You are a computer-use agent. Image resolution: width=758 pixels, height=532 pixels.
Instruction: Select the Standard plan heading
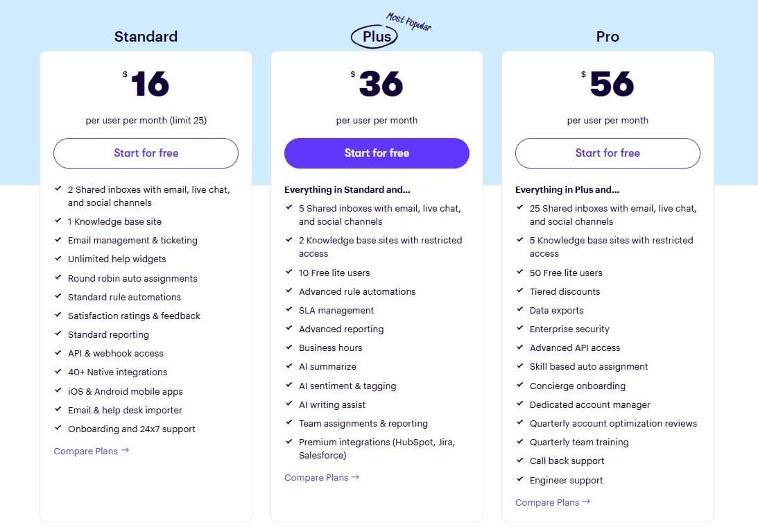[x=146, y=37]
